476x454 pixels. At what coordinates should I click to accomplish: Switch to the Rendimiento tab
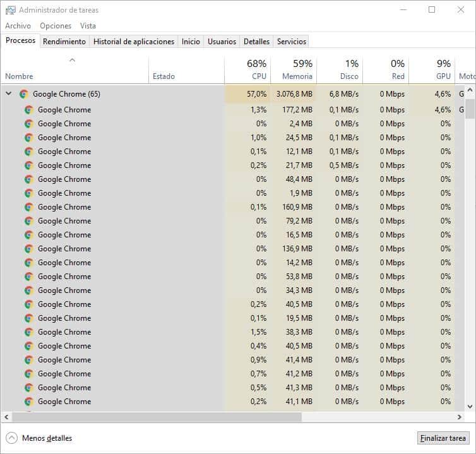click(64, 41)
